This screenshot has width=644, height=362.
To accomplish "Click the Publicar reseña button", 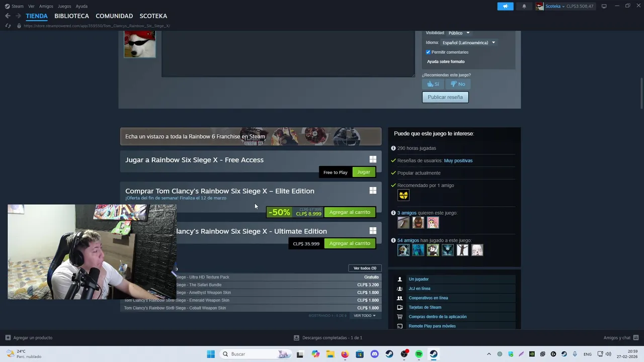I will pos(445,97).
